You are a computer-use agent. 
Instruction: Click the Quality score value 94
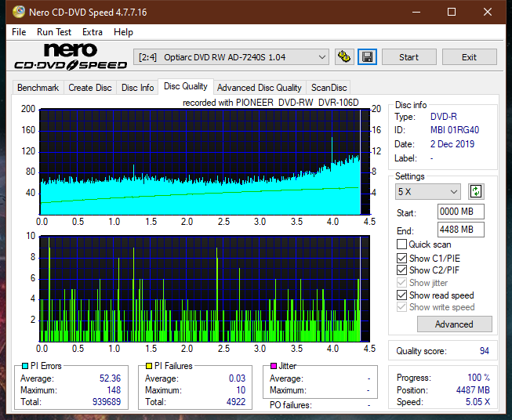[485, 351]
